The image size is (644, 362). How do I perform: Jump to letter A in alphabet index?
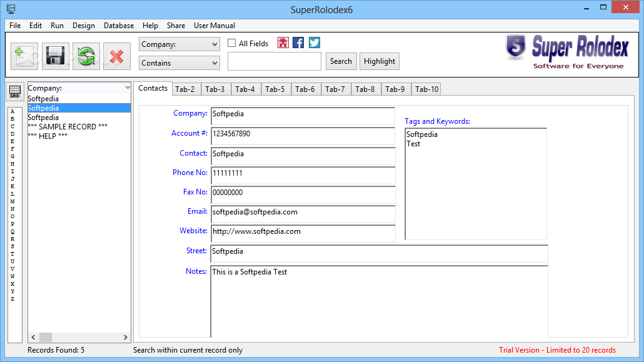[x=13, y=111]
